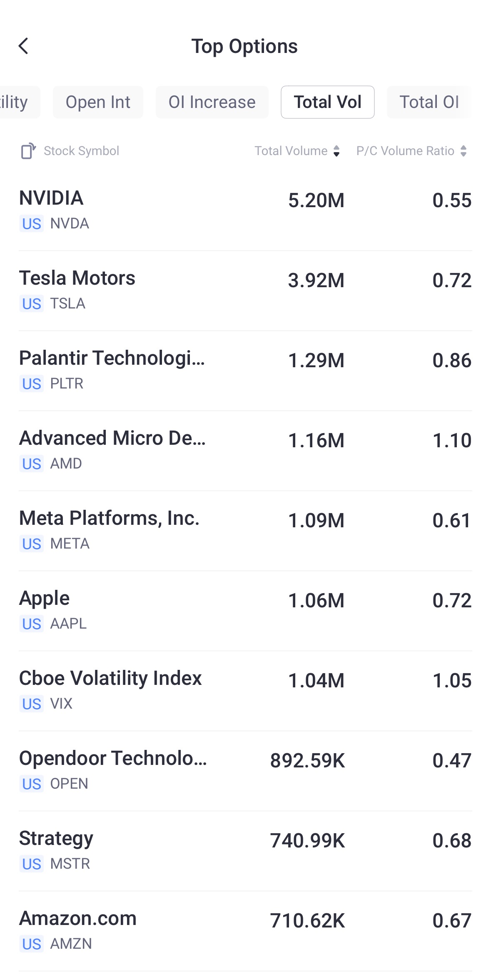Click the Stock Symbol column header
The image size is (491, 980).
pyautogui.click(x=81, y=151)
